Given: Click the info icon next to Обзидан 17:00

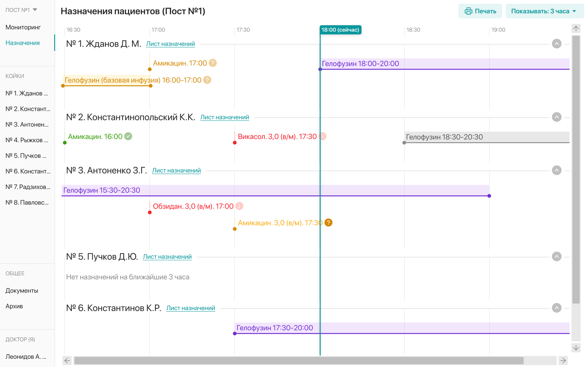Looking at the screenshot, I should [239, 206].
